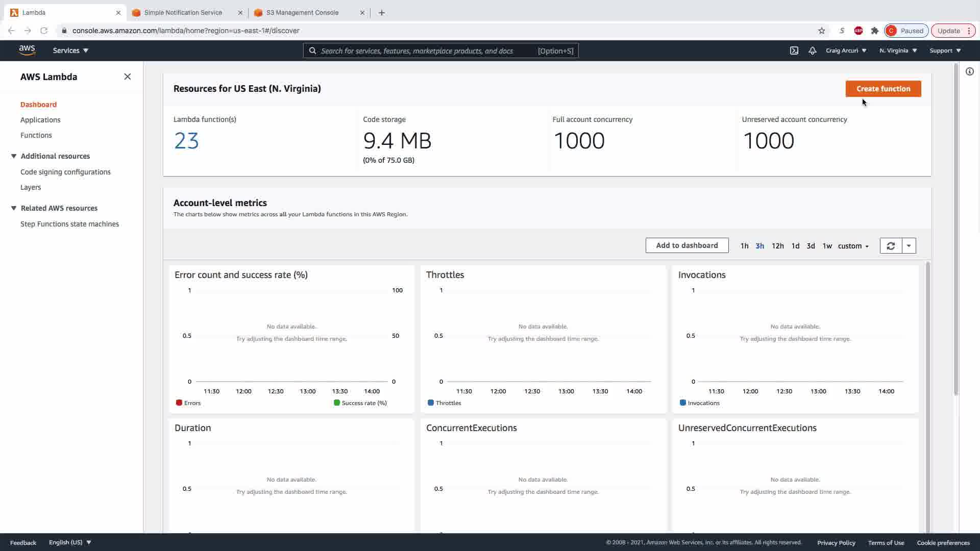Switch to the Simple Notification Service tab
This screenshot has height=551, width=980.
pyautogui.click(x=183, y=12)
